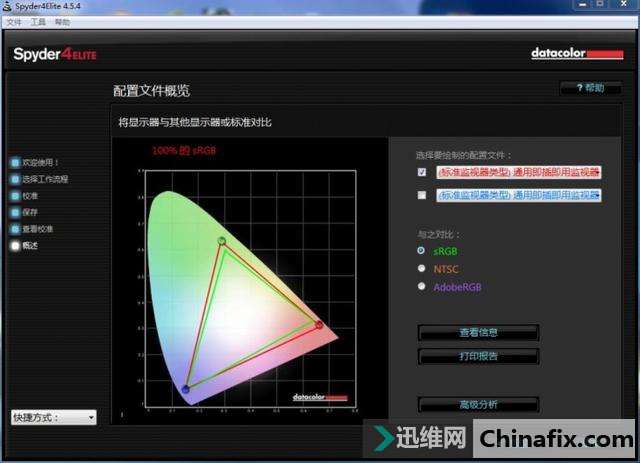Select the sRGB comparison radio button
640x463 pixels.
click(x=421, y=250)
